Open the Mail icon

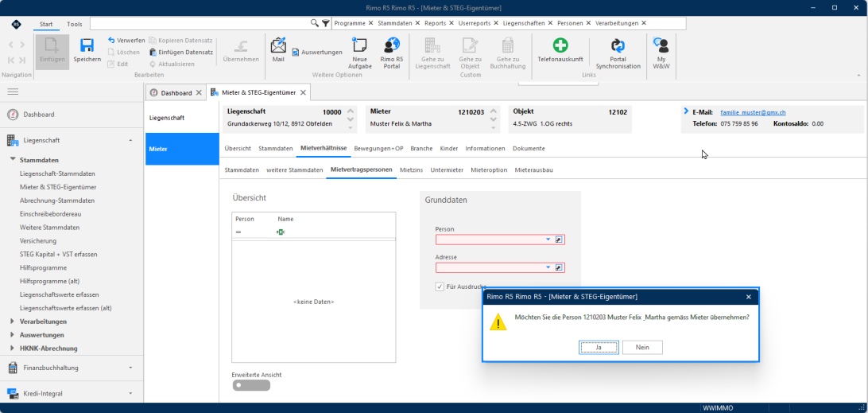click(x=278, y=45)
